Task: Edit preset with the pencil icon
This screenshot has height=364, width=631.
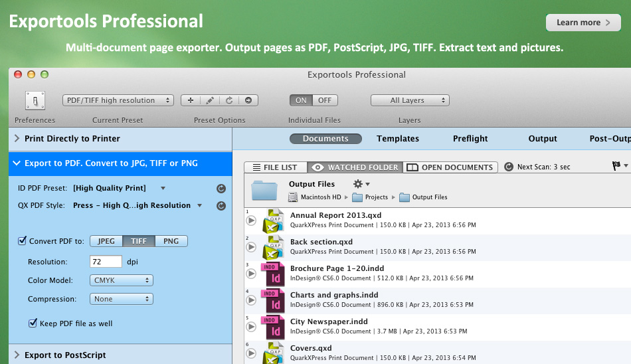Action: pos(210,100)
